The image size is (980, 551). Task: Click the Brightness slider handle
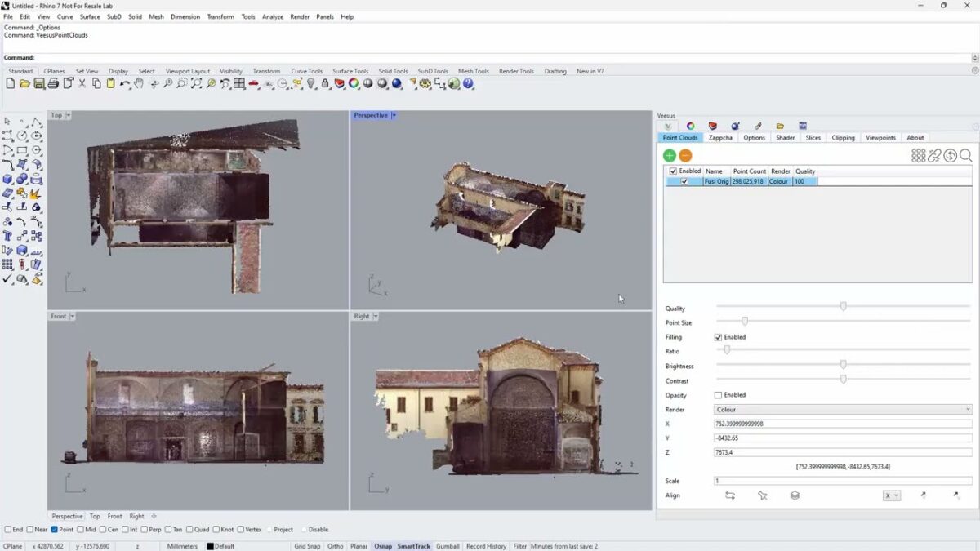843,366
